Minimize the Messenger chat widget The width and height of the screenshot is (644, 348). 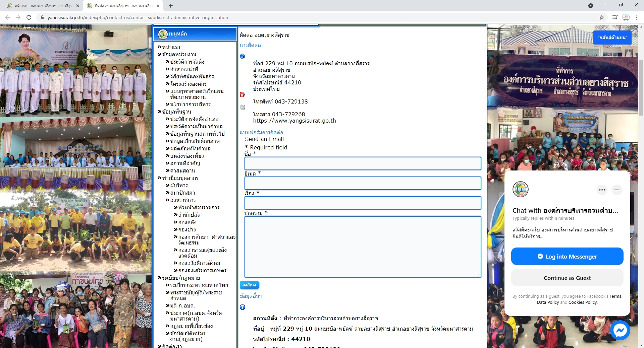pos(617,190)
